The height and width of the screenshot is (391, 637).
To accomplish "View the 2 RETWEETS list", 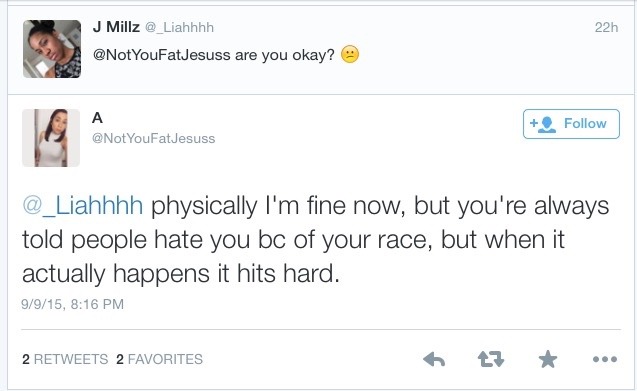I will (x=65, y=359).
